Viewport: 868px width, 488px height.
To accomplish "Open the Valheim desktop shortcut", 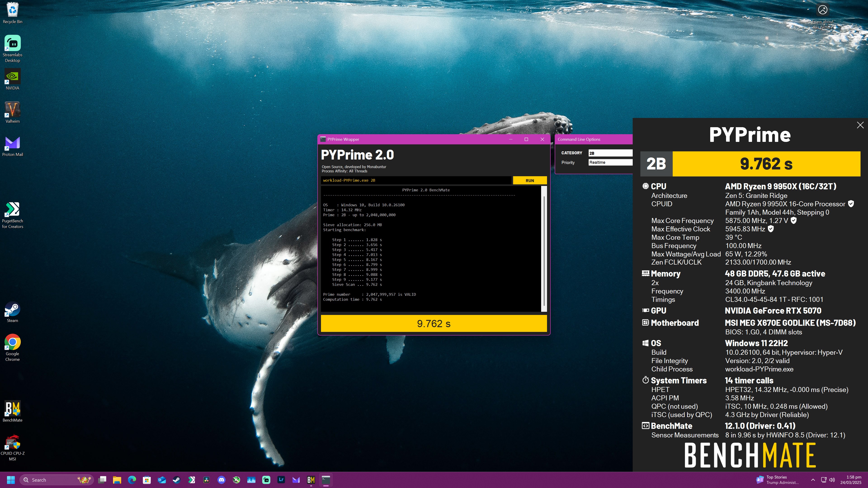I will [12, 113].
